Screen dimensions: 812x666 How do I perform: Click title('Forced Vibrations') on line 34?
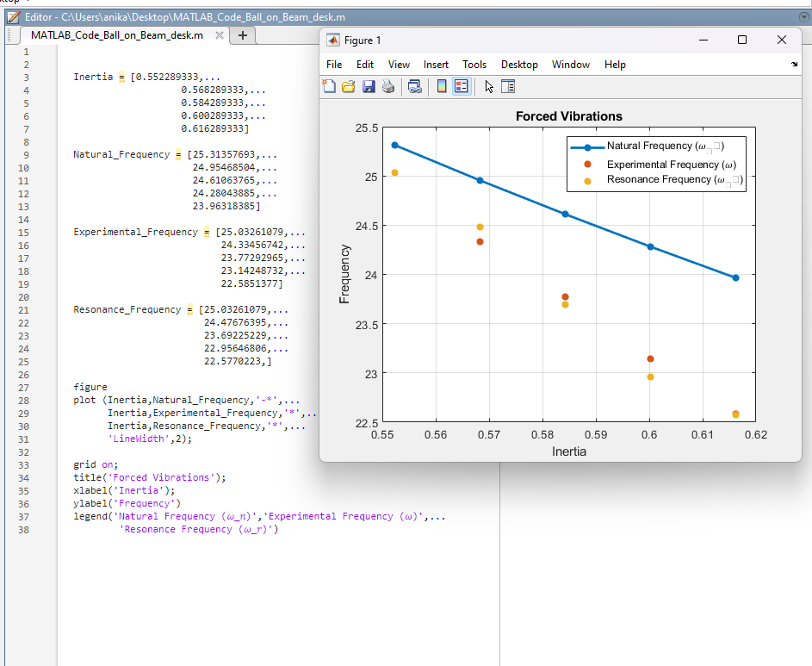[x=150, y=477]
